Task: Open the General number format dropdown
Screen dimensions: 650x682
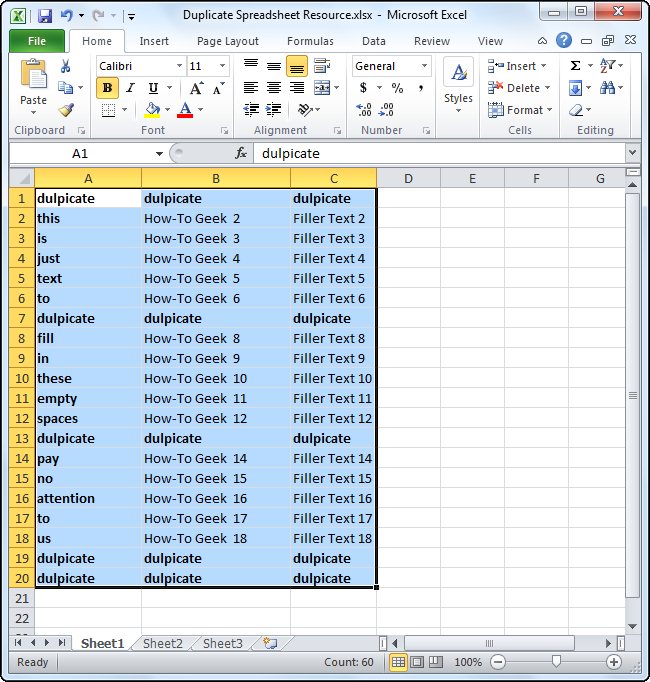Action: (x=424, y=66)
